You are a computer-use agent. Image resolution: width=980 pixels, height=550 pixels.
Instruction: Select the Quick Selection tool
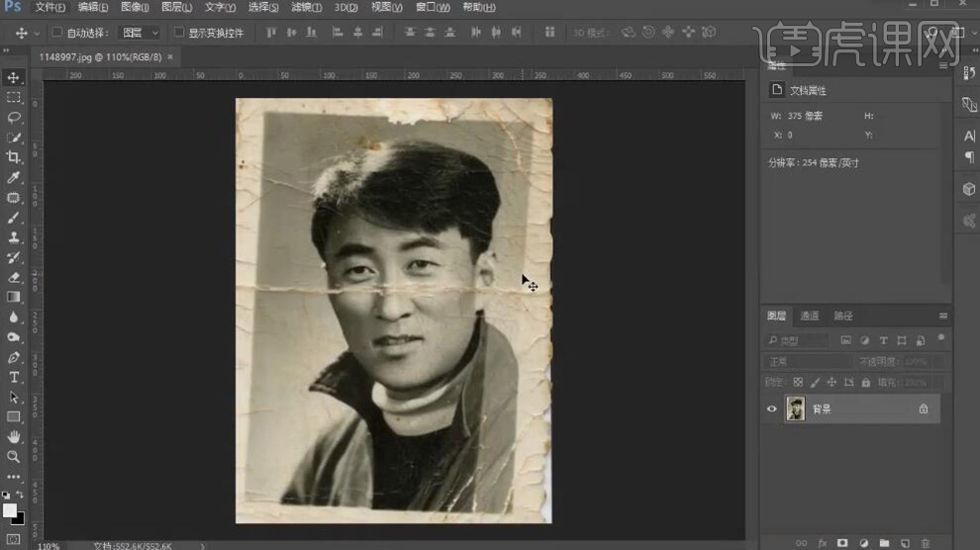13,137
